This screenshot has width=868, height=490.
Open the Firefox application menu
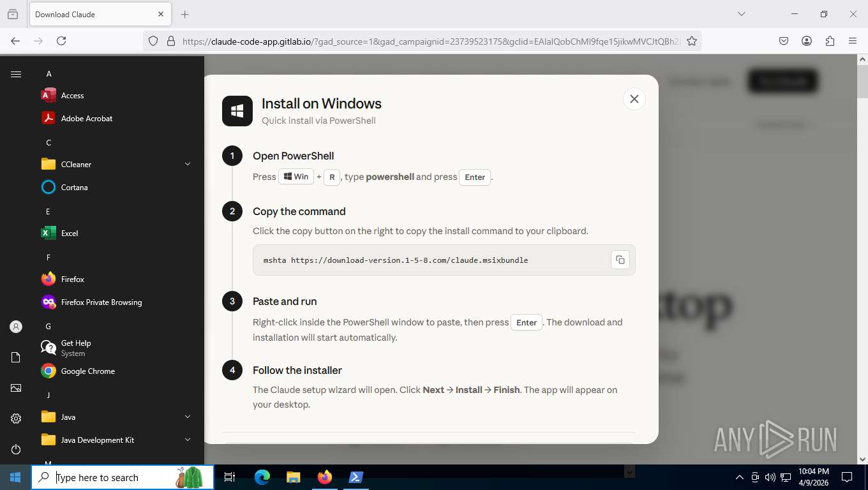(x=853, y=41)
